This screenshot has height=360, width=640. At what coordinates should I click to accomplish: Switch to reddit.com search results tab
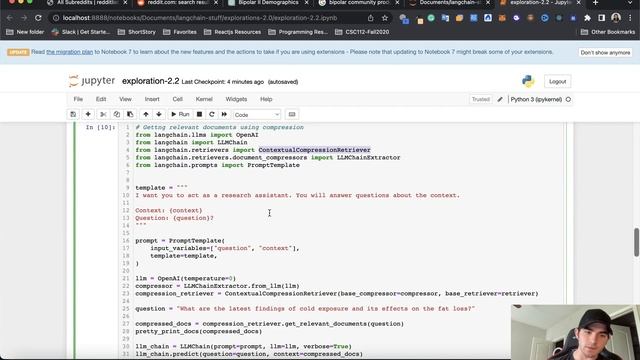(177, 3)
